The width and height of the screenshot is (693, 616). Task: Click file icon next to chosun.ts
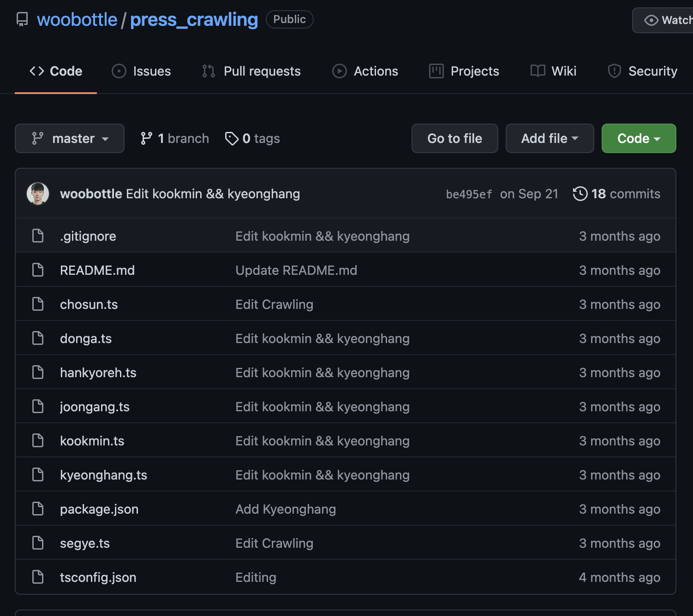tap(38, 304)
